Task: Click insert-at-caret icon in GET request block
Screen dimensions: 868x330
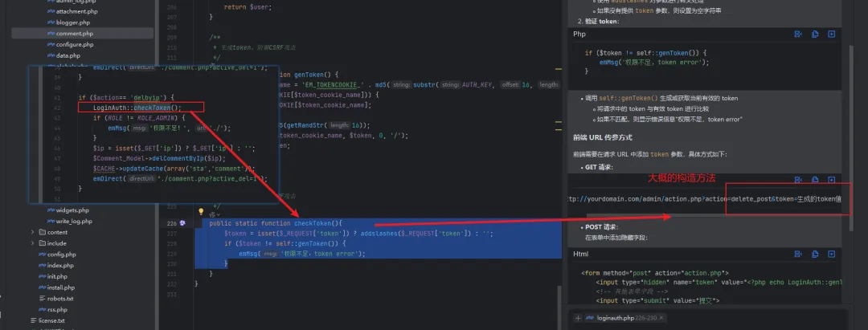Action: [x=798, y=180]
